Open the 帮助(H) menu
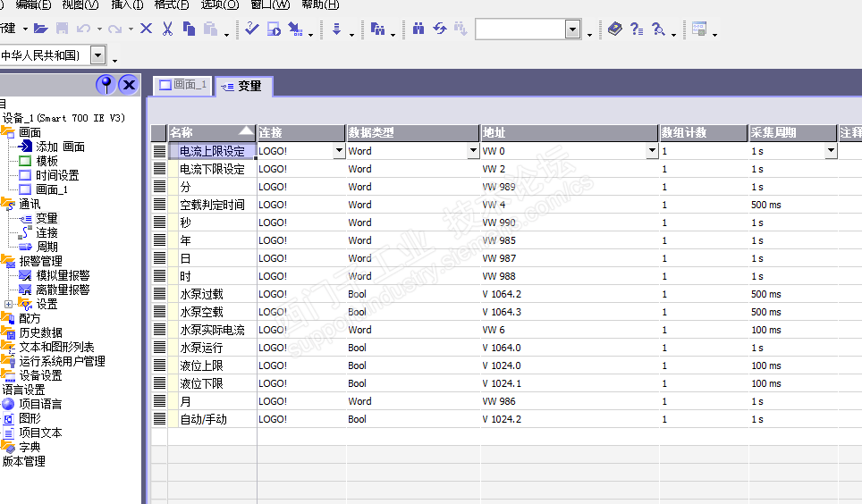This screenshot has width=862, height=504. (x=320, y=5)
